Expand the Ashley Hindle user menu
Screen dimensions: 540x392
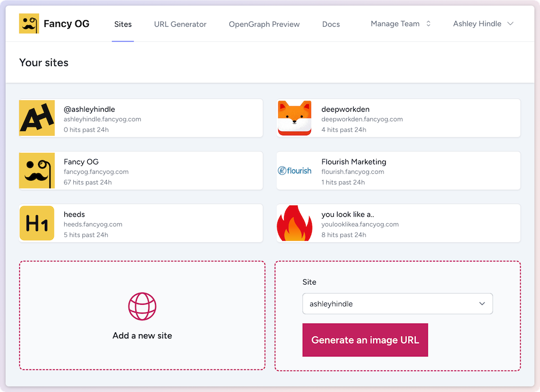coord(483,24)
